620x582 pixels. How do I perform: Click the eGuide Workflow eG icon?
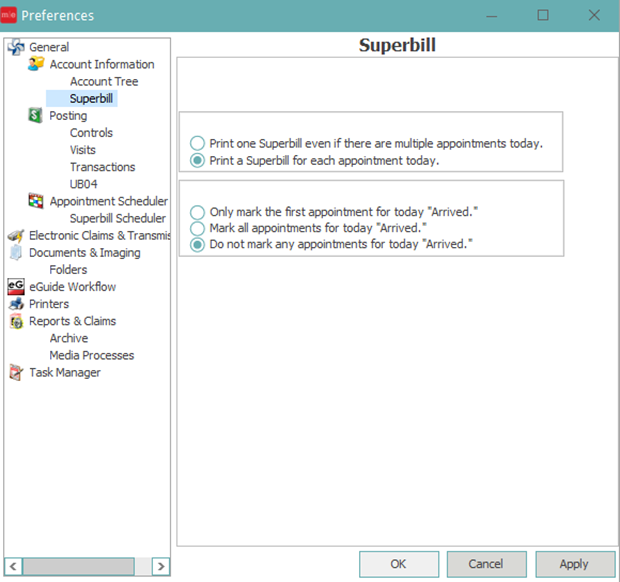15,287
